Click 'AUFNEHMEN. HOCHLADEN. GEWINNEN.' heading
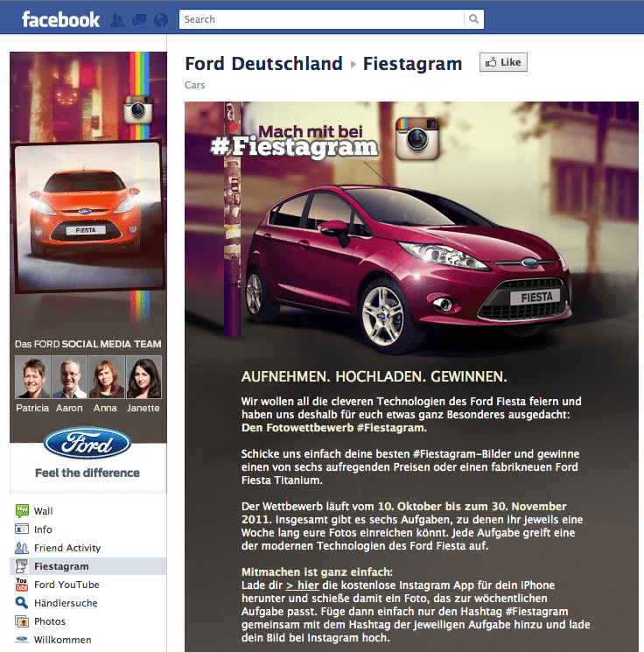Image resolution: width=644 pixels, height=652 pixels. point(374,376)
